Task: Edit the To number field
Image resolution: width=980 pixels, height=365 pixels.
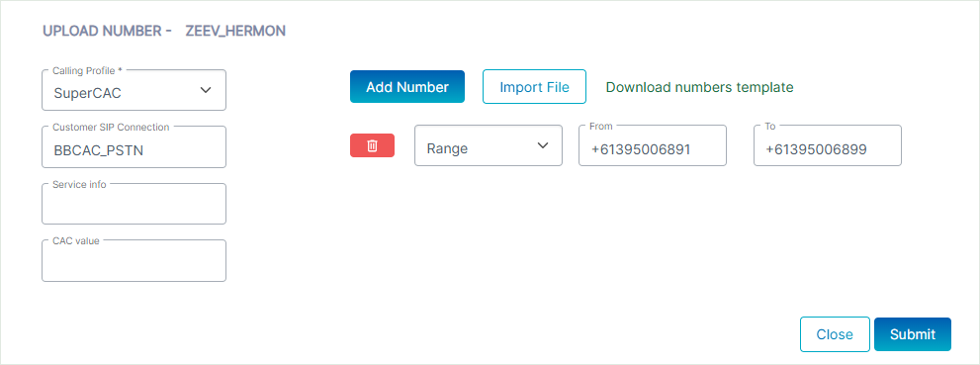Action: click(828, 145)
